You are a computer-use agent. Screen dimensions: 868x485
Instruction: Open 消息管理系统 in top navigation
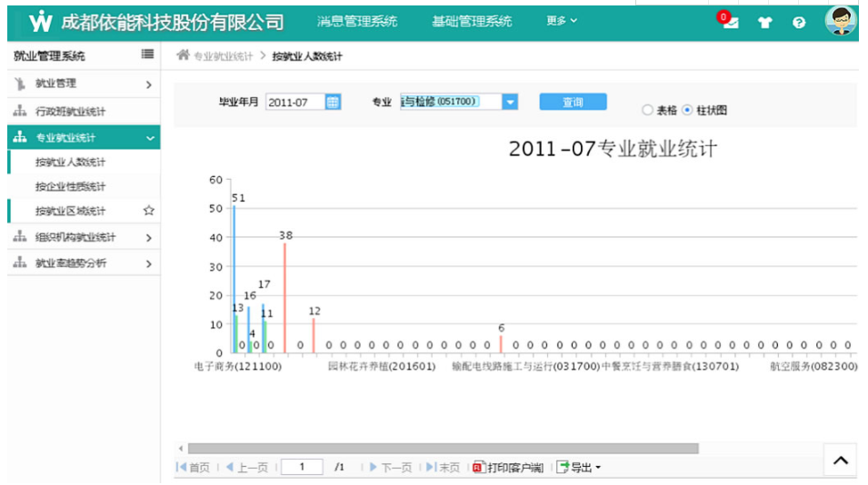click(357, 21)
